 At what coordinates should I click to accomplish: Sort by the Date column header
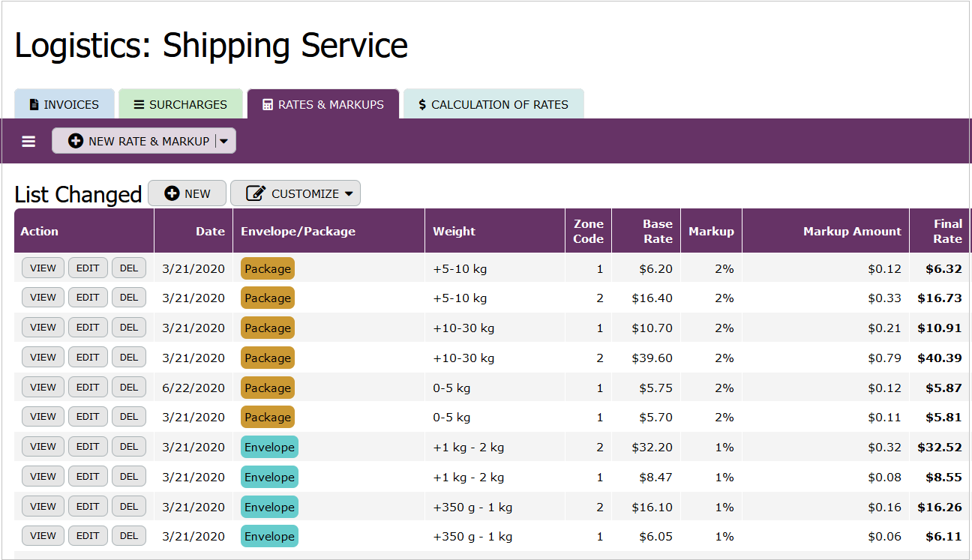click(210, 231)
